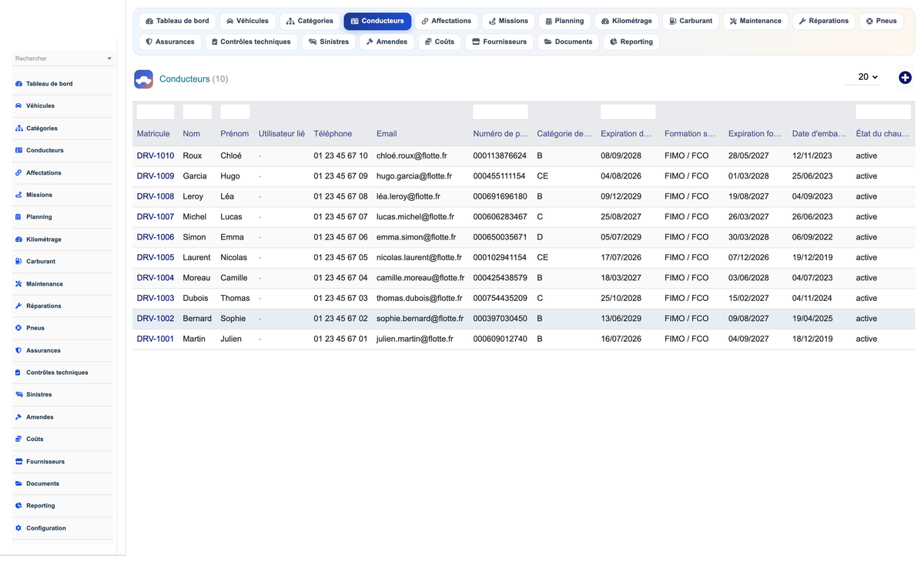Viewport: 924px width, 572px height.
Task: Sort by the Téléphone column header
Action: coord(333,134)
